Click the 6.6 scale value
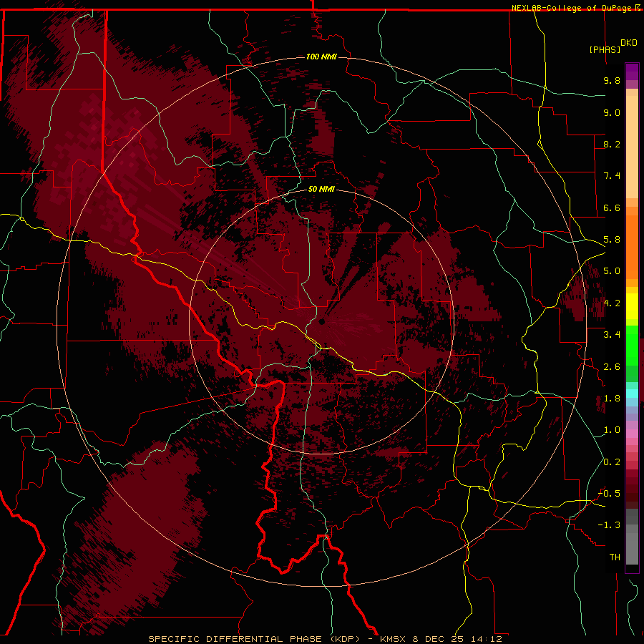The height and width of the screenshot is (644, 644). 612,208
